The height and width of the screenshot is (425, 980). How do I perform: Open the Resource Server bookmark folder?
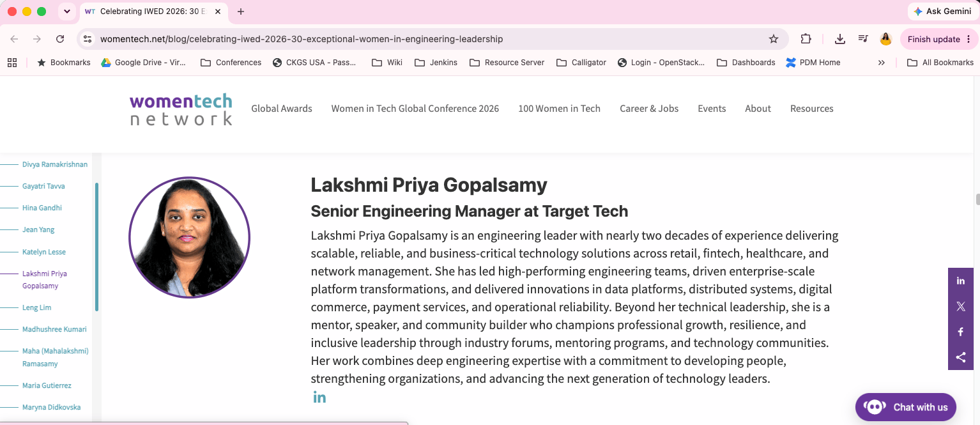point(507,62)
